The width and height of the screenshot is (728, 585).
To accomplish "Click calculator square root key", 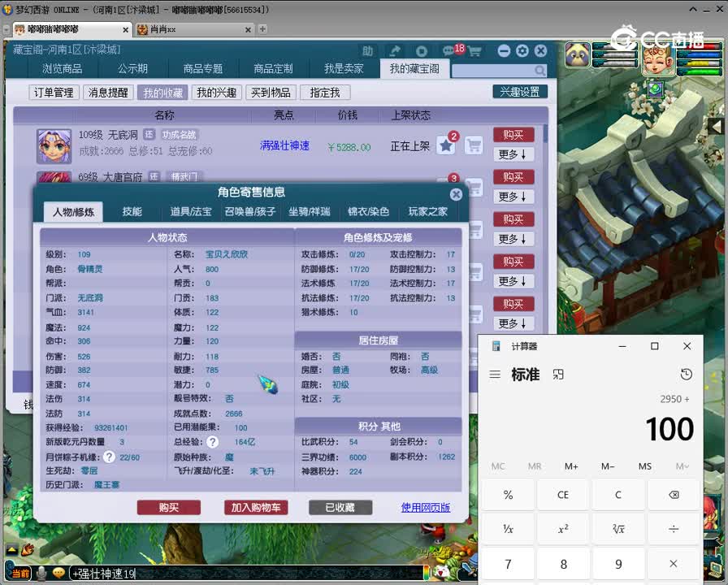I will pos(618,529).
